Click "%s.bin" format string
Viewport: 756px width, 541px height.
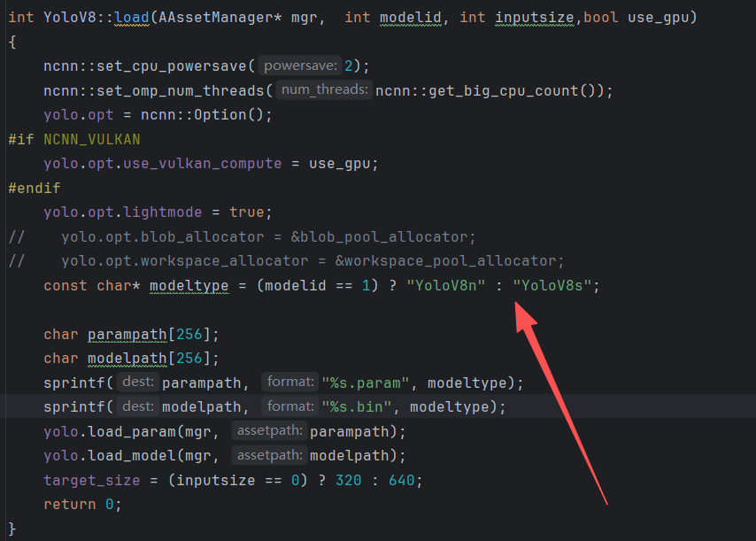[x=357, y=407]
